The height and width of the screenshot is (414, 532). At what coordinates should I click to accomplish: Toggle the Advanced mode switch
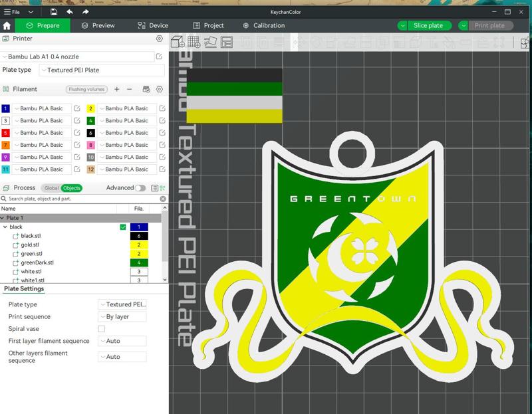pos(140,188)
